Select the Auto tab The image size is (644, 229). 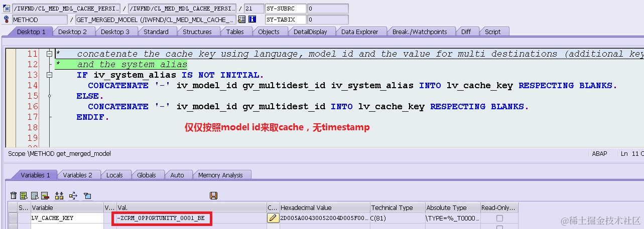coord(177,175)
